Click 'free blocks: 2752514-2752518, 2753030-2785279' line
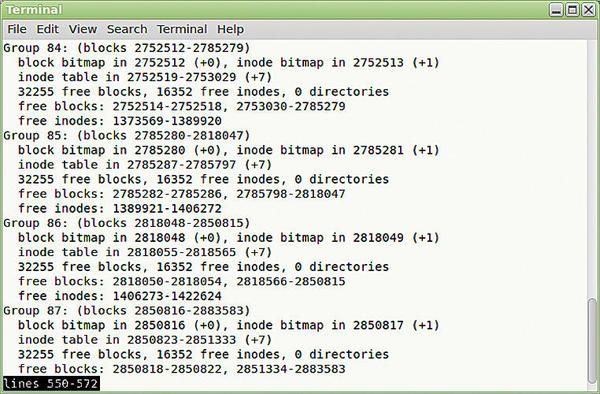 (182, 106)
